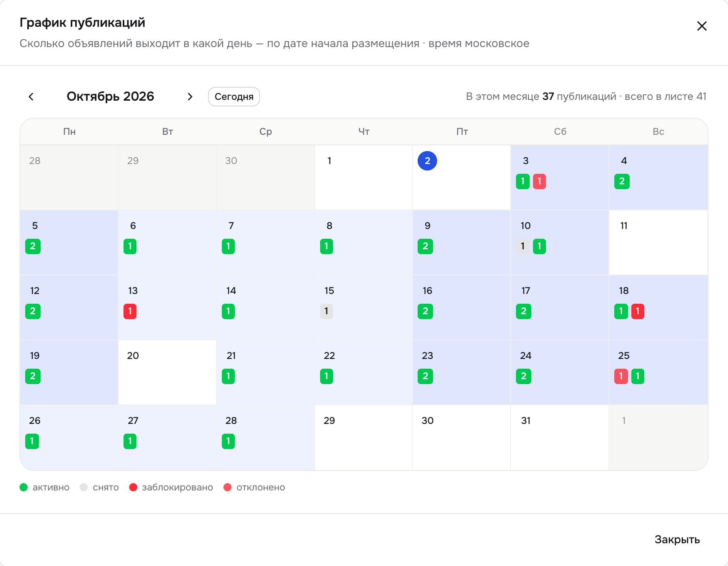Go to the previous month with the left chevron

[31, 97]
